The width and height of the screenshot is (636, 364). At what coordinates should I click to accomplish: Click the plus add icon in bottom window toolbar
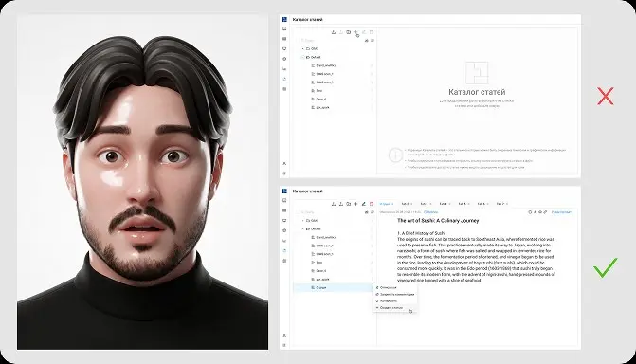[356, 204]
